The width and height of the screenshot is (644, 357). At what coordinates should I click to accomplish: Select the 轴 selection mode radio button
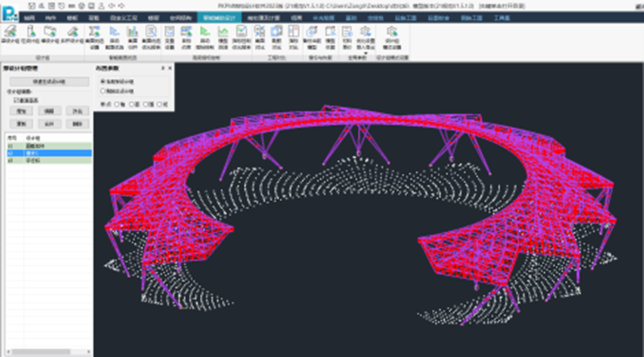pyautogui.click(x=116, y=104)
